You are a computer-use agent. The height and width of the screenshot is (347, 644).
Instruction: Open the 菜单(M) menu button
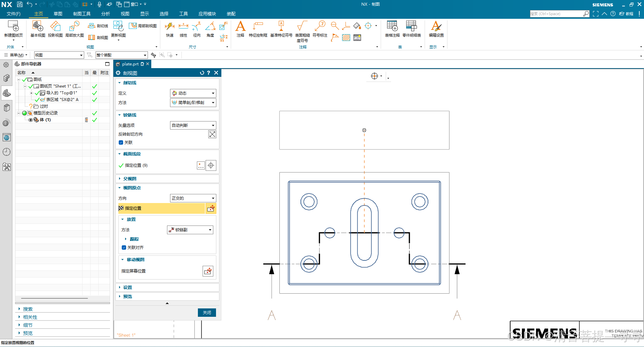pos(16,55)
